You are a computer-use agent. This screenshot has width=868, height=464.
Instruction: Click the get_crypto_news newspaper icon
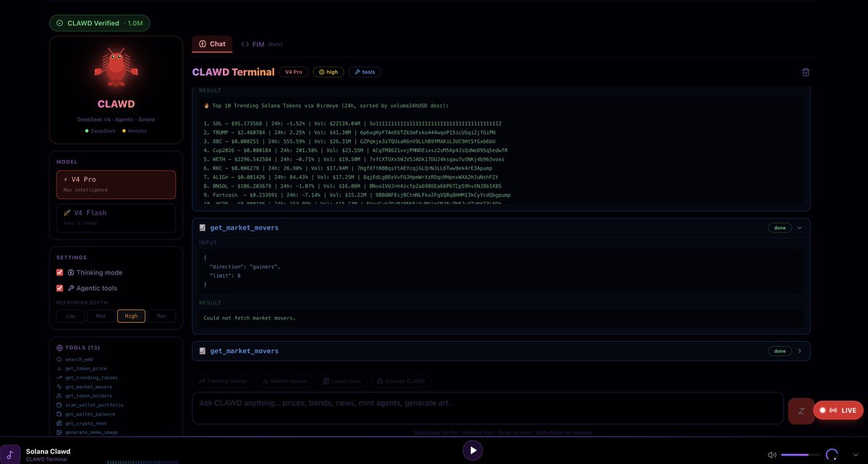[x=59, y=423]
